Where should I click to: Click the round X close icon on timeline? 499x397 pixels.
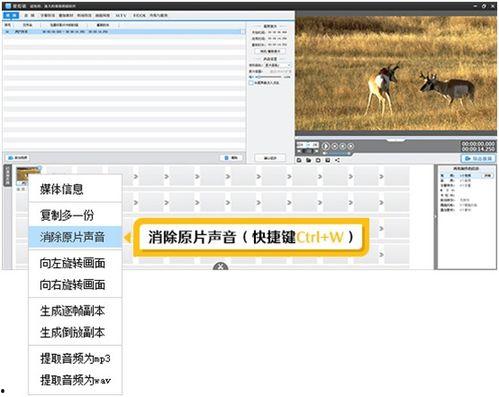pyautogui.click(x=220, y=267)
